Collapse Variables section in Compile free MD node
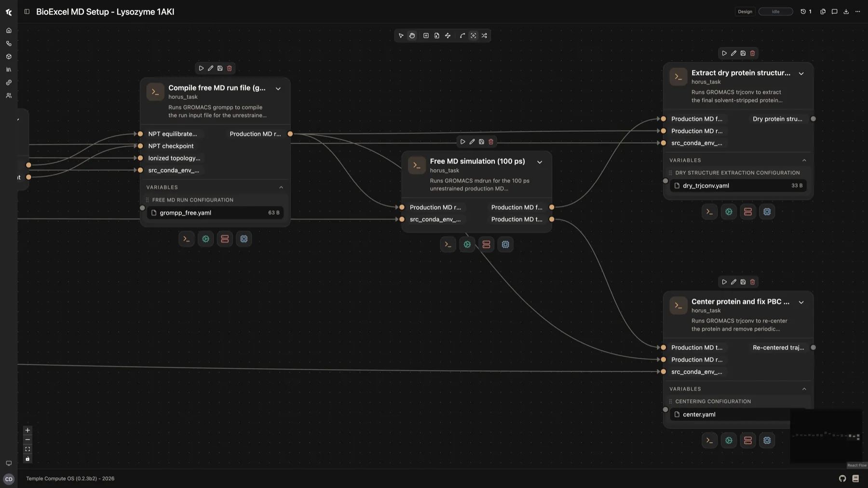 point(281,188)
